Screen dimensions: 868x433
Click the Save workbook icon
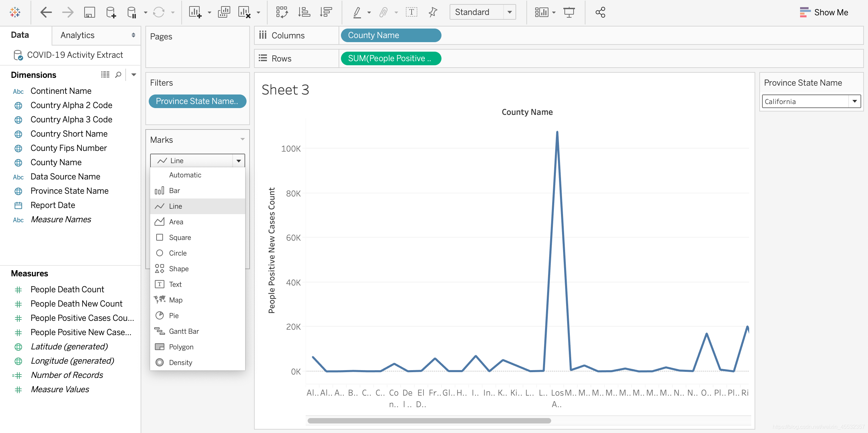click(89, 13)
